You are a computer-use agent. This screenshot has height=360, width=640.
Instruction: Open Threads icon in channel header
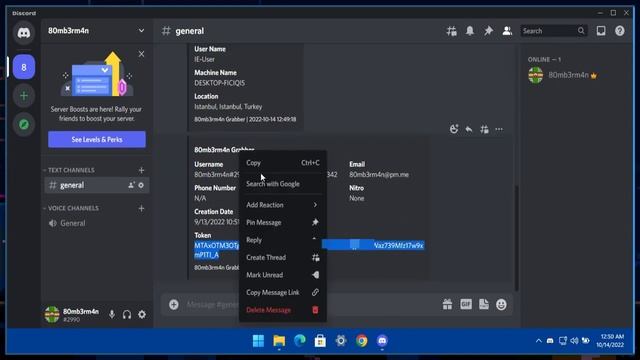(x=451, y=31)
